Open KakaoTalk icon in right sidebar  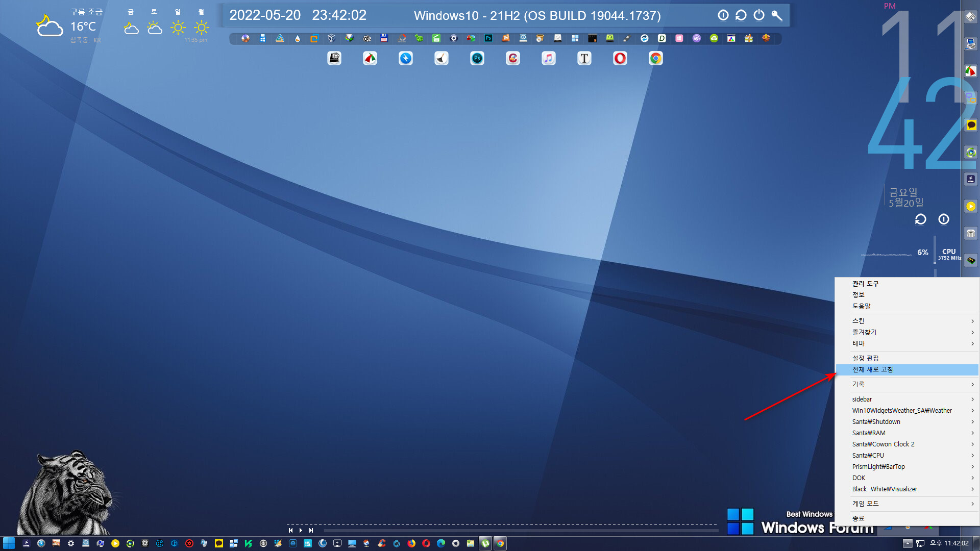971,125
